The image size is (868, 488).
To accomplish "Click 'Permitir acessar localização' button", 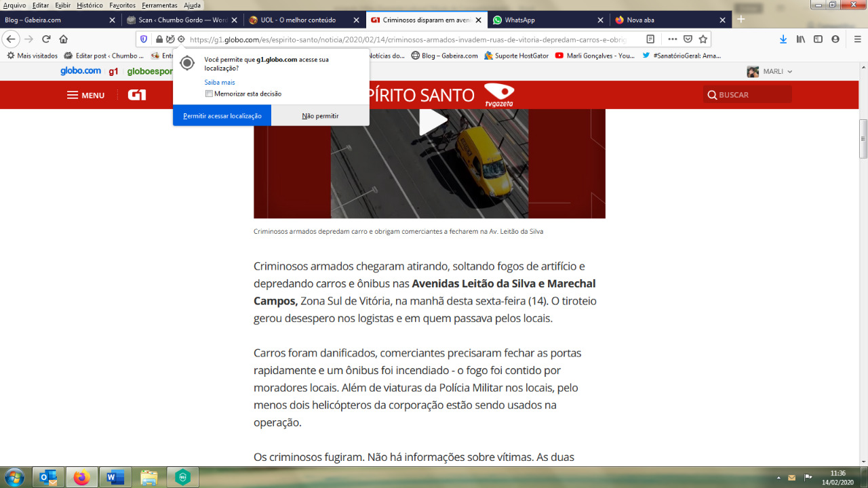I will [222, 116].
